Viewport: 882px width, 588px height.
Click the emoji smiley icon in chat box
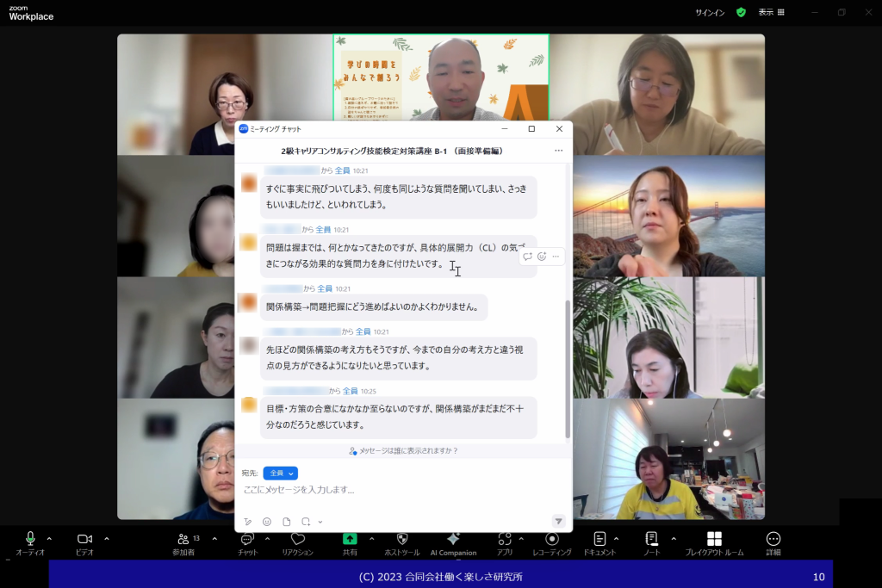(267, 522)
